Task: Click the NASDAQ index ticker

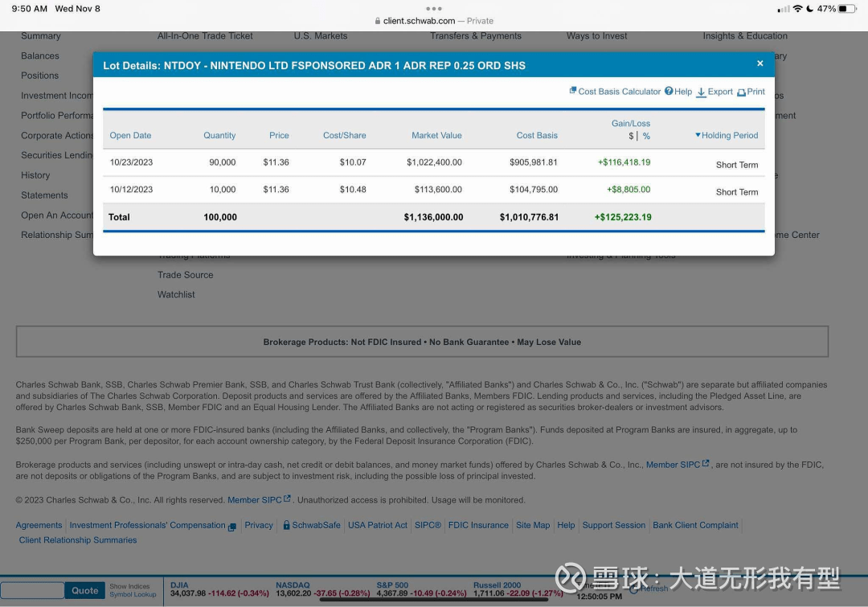Action: (x=322, y=589)
